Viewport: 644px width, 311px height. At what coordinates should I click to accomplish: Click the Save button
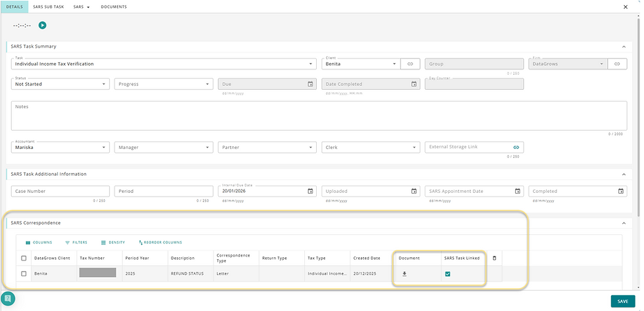[623, 301]
